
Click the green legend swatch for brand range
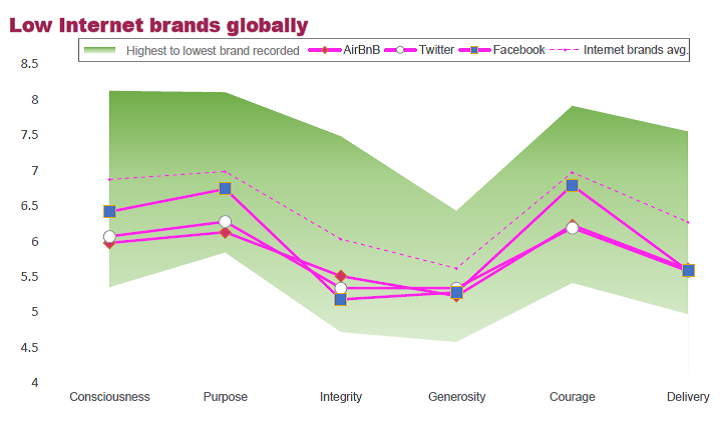point(99,50)
